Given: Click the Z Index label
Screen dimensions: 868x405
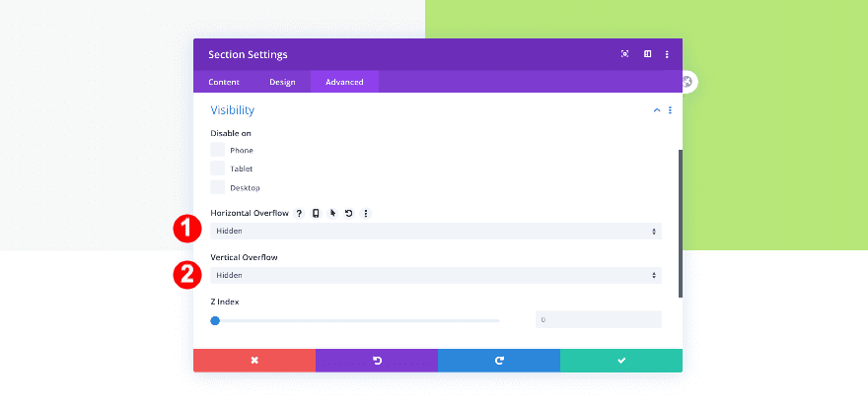Looking at the screenshot, I should tap(225, 302).
